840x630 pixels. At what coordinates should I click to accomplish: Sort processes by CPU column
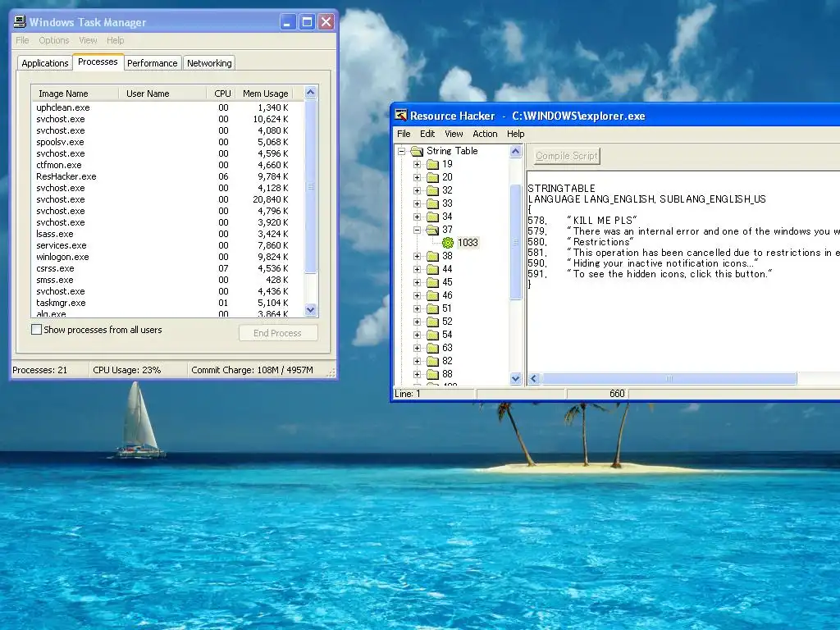221,94
